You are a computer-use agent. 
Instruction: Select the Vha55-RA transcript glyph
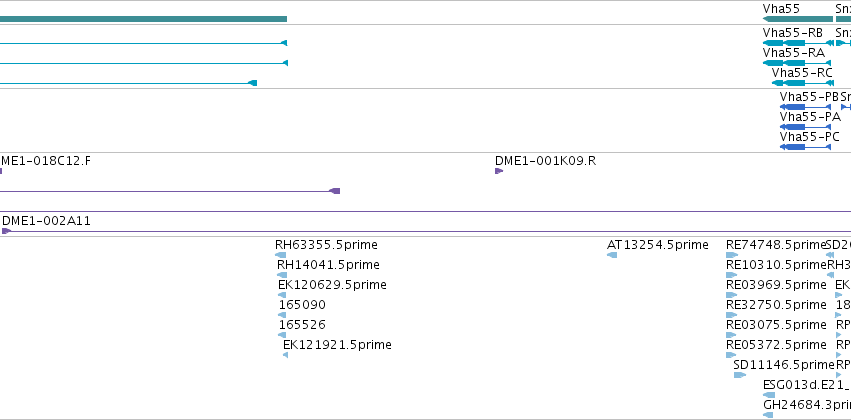[x=796, y=63]
